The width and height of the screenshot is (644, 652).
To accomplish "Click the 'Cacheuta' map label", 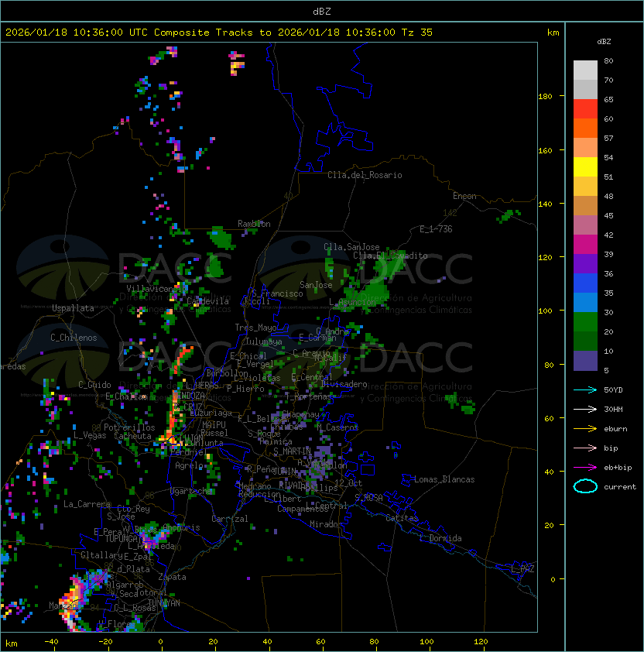I will click(132, 436).
